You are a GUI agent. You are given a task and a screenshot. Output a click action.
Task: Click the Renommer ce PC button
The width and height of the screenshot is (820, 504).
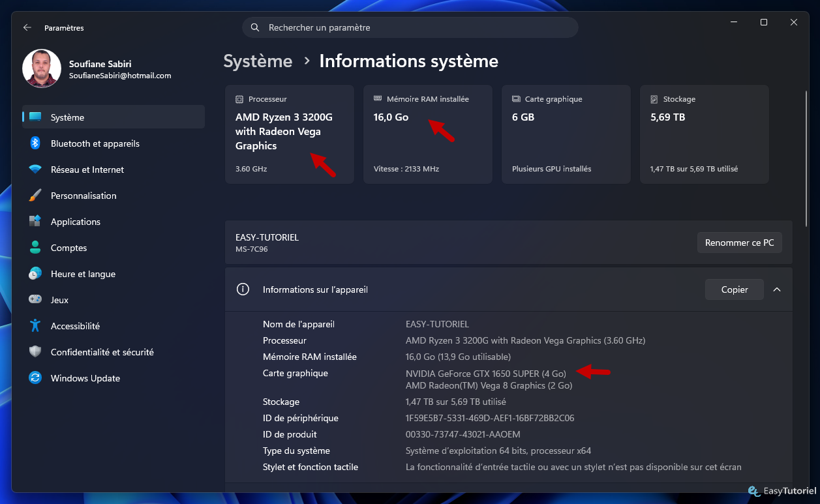tap(740, 243)
